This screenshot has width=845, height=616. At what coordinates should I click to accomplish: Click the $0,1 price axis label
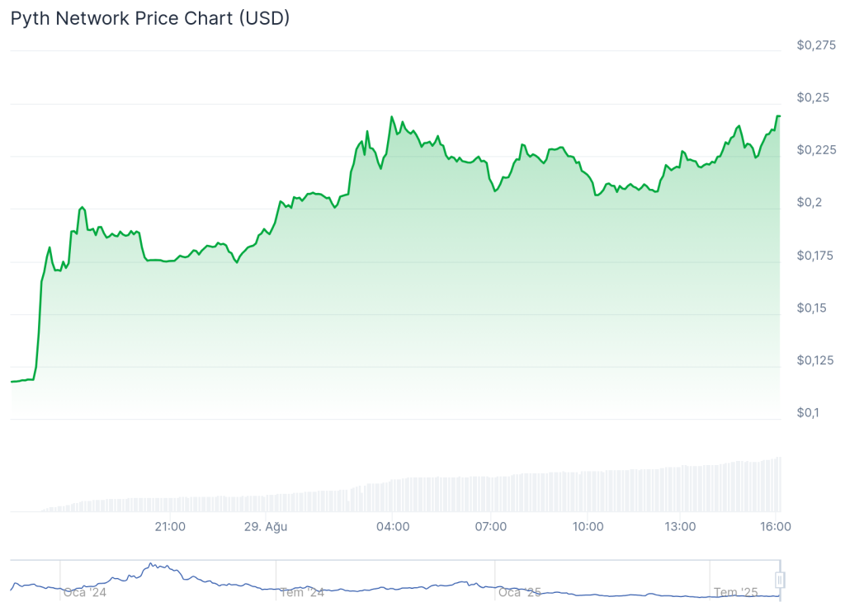[x=809, y=413]
